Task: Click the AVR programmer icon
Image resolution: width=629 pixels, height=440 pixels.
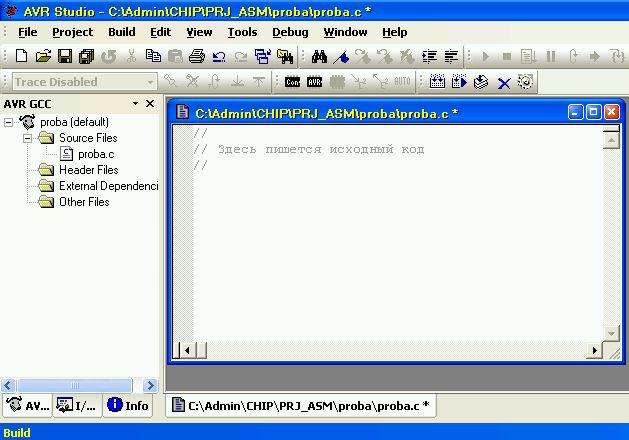Action: (314, 82)
